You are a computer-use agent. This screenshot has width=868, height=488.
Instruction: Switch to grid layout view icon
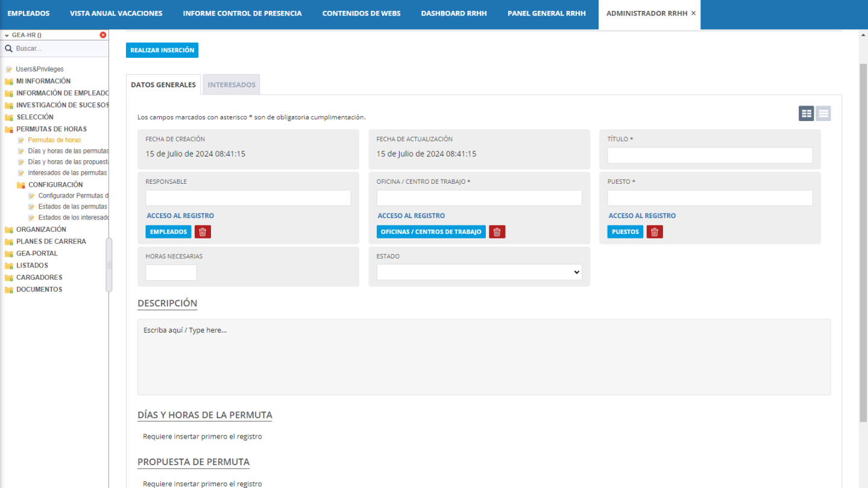pos(806,113)
